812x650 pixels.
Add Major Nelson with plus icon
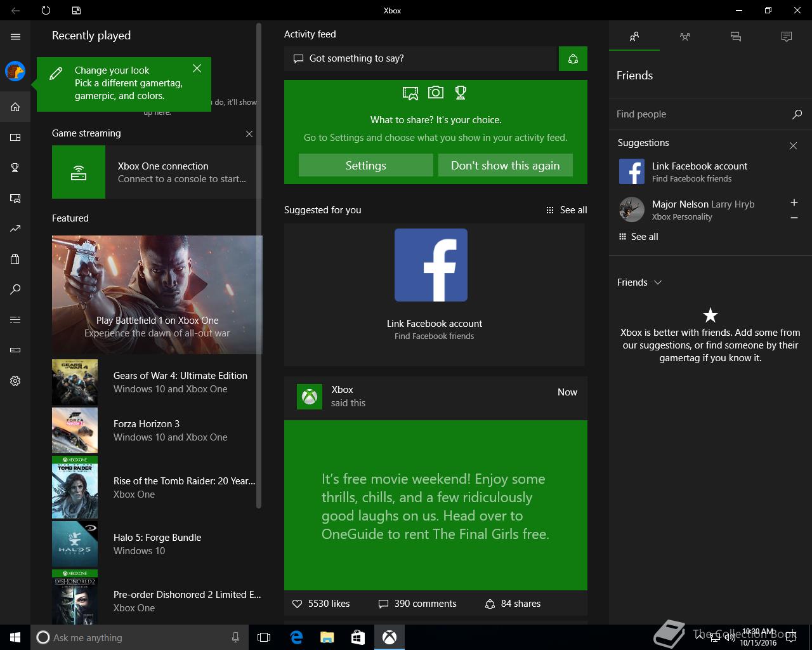[794, 202]
